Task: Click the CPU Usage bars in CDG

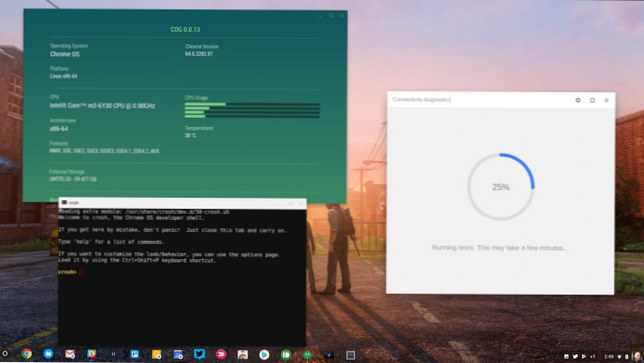Action: point(252,110)
